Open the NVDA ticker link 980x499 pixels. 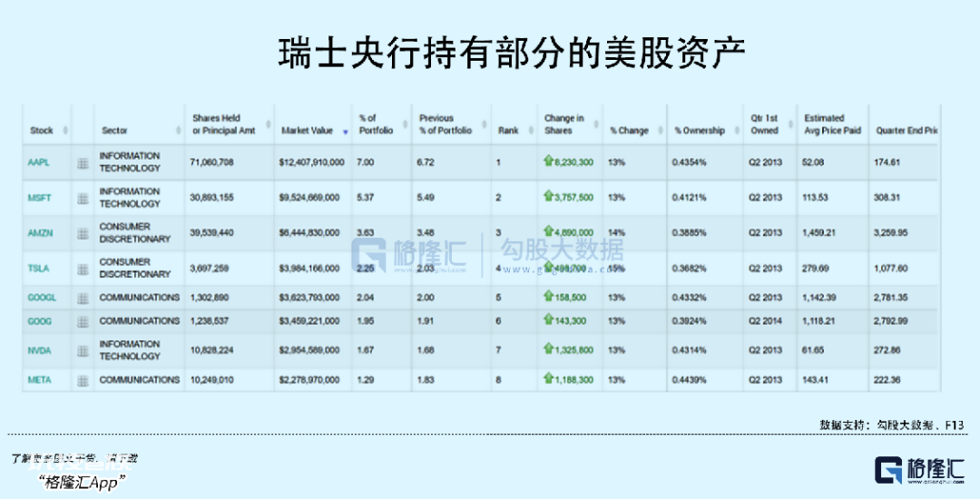coord(39,351)
